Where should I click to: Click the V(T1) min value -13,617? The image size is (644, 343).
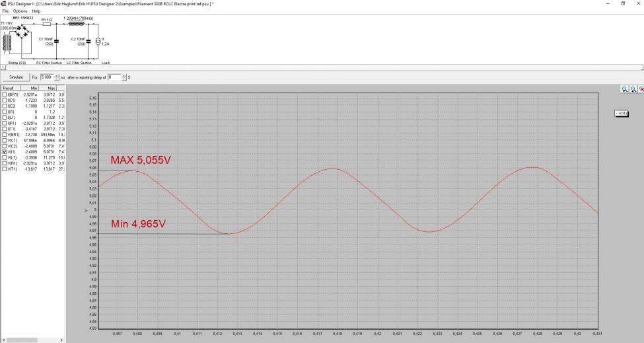pos(31,169)
